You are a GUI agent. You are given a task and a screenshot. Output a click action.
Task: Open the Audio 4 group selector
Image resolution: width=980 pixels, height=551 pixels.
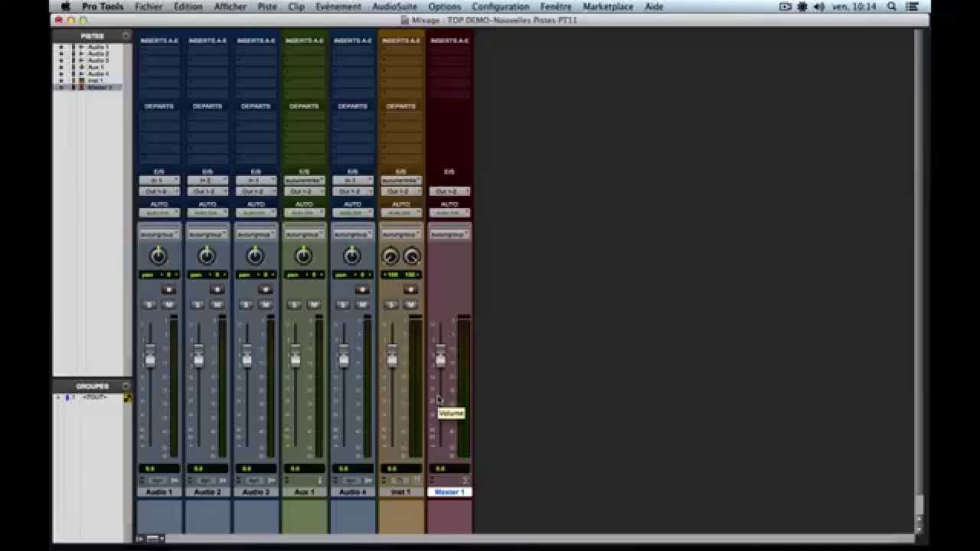coord(351,234)
